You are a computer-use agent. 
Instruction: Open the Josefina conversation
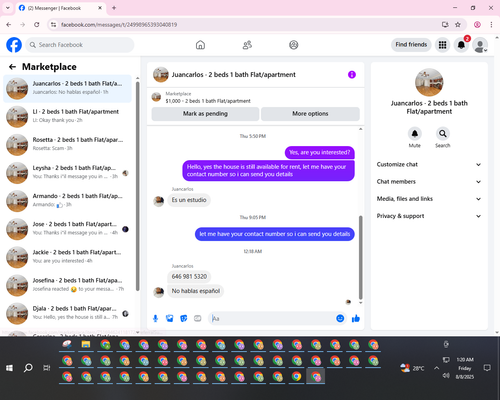point(67,285)
